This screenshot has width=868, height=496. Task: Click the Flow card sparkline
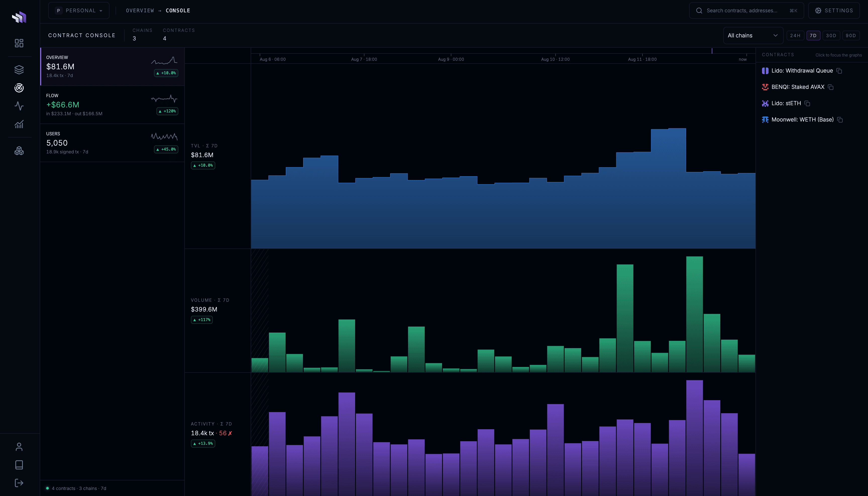point(164,99)
